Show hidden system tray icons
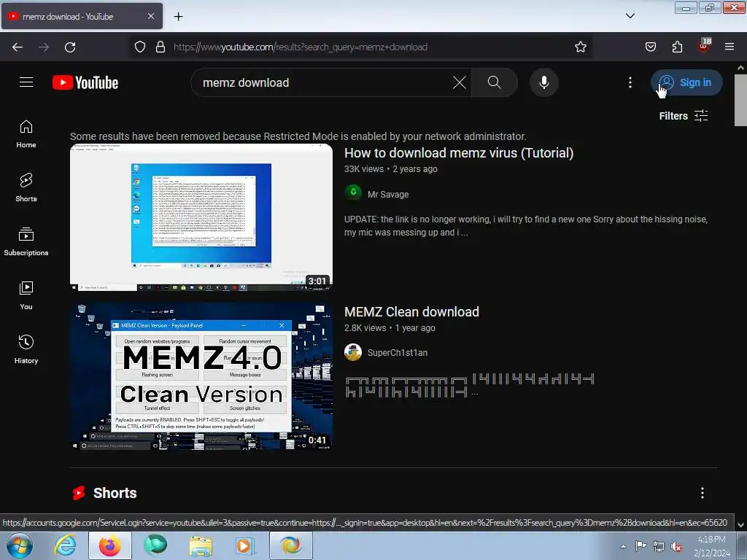 (x=623, y=546)
